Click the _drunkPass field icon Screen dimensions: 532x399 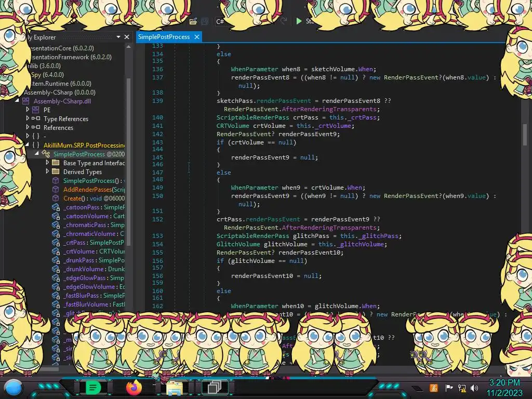(x=56, y=260)
